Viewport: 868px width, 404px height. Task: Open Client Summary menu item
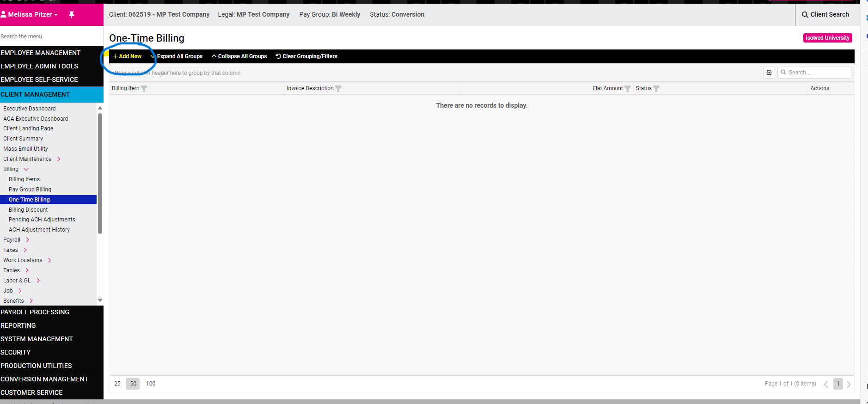pos(23,139)
